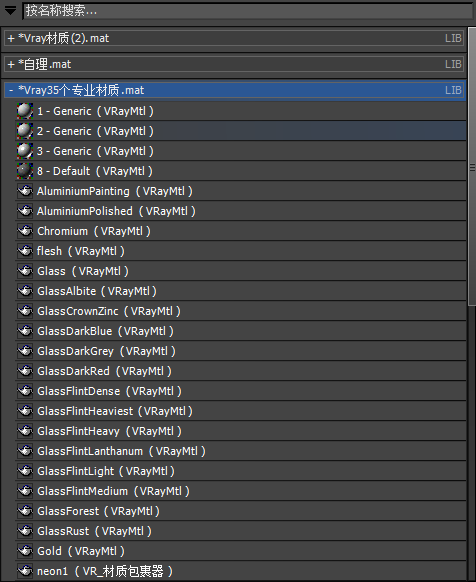Screen dimensions: 476x582
Task: Select the neon1 (VR_材质包裹器) material
Action: (x=241, y=572)
